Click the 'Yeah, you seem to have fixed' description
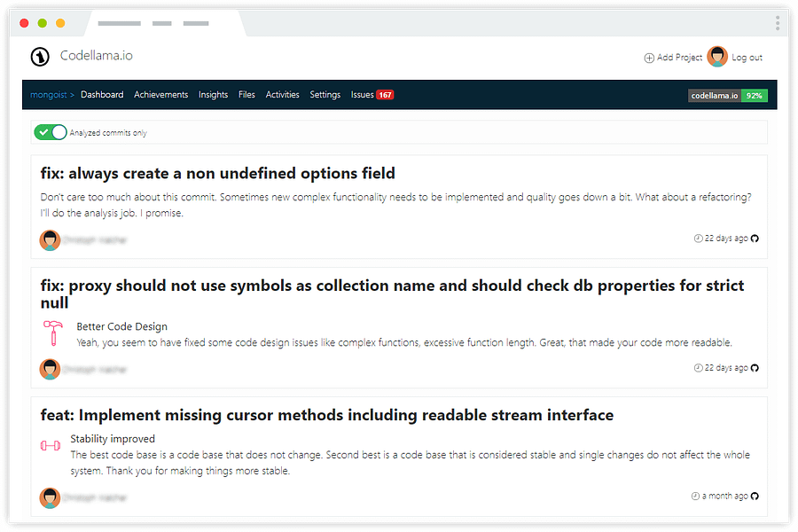798x532 pixels. pos(404,342)
